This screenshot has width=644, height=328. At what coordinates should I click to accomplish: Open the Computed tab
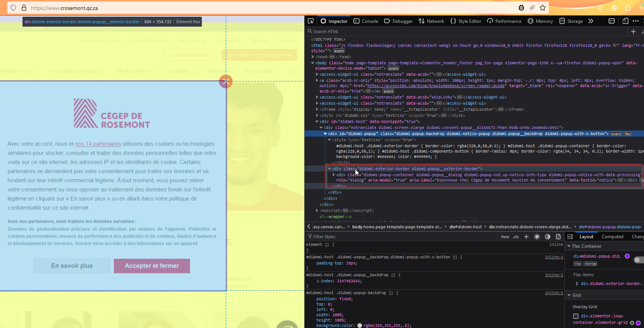(x=612, y=237)
